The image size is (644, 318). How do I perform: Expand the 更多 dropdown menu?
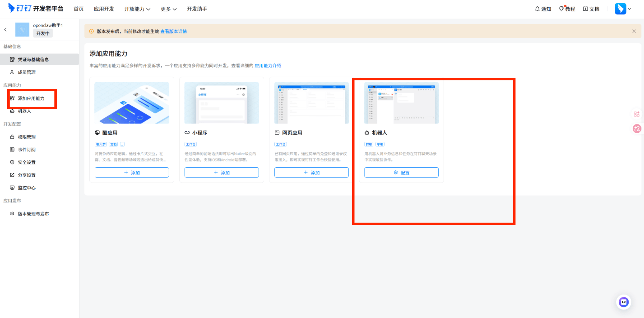[x=168, y=9]
